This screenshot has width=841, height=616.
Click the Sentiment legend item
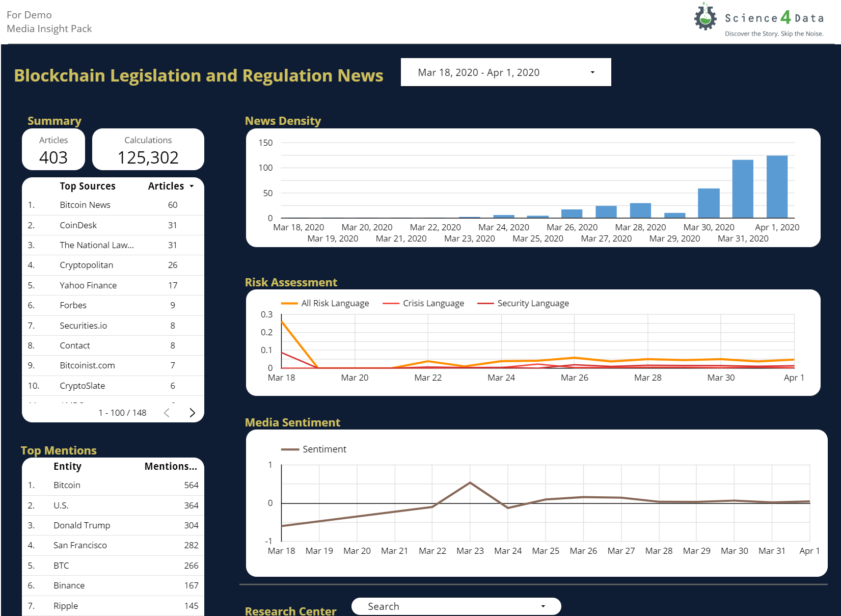point(314,449)
